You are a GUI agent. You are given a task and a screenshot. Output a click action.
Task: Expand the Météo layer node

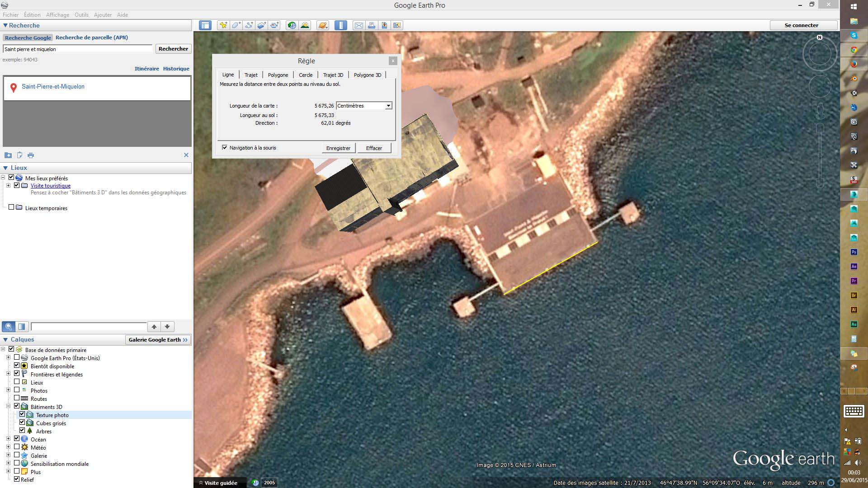[x=8, y=447]
